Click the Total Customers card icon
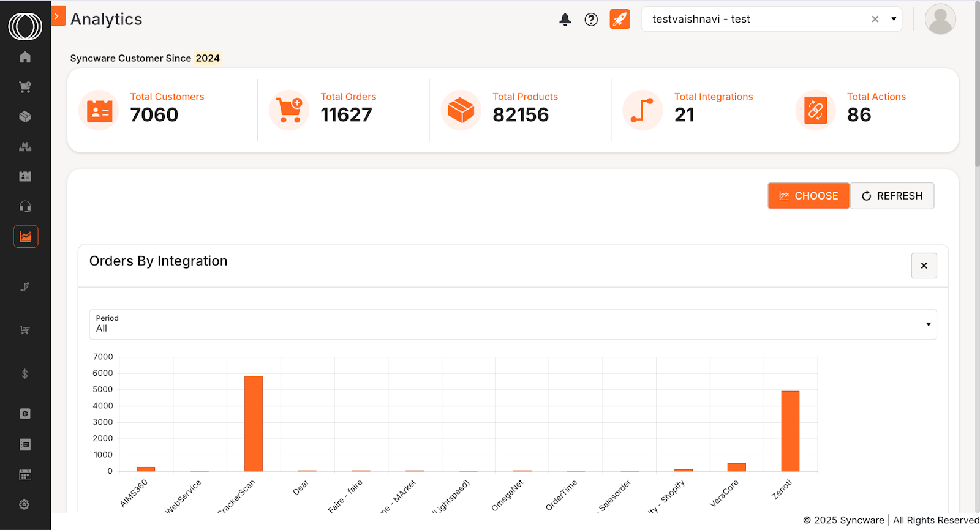The image size is (980, 530). click(x=99, y=111)
